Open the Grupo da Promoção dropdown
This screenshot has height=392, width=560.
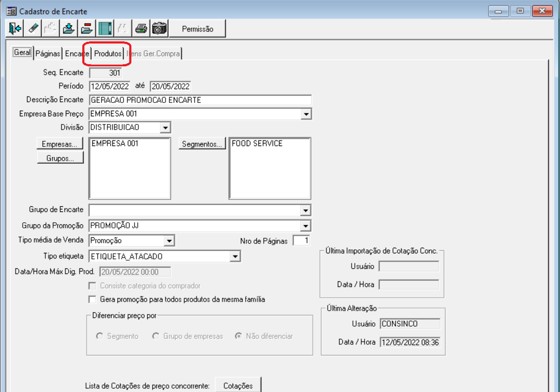[306, 226]
